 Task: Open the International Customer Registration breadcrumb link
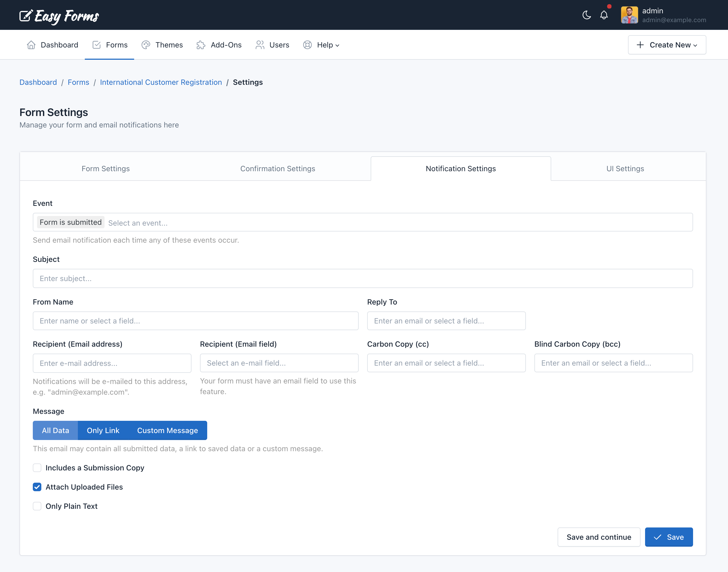coord(161,82)
